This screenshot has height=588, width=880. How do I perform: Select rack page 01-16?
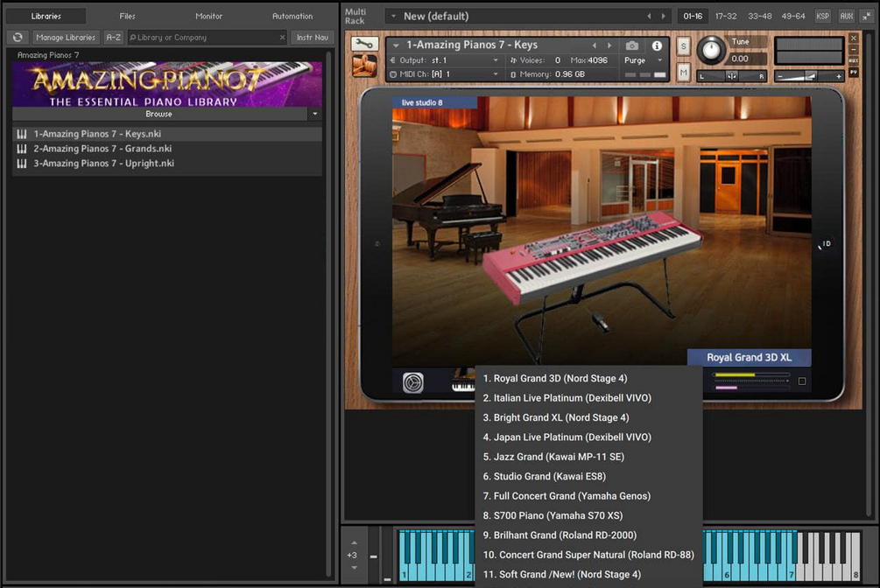coord(693,17)
